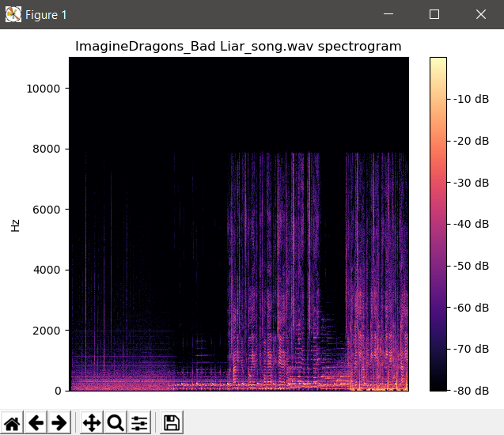This screenshot has width=504, height=435.
Task: Click inside the spectrogram plot area
Action: (239, 225)
